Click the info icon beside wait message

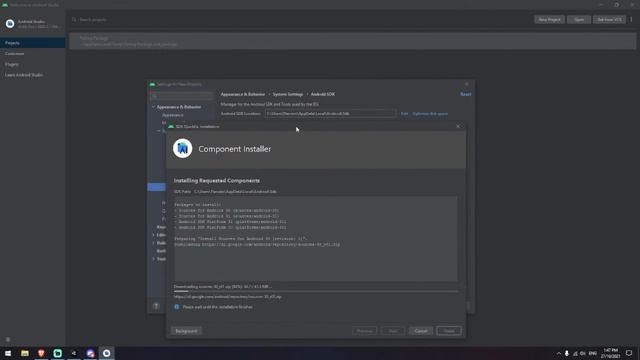[177, 307]
